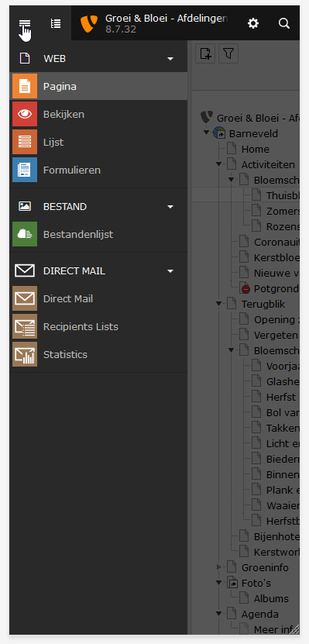
Task: Click the page tree filter icon
Action: click(228, 53)
